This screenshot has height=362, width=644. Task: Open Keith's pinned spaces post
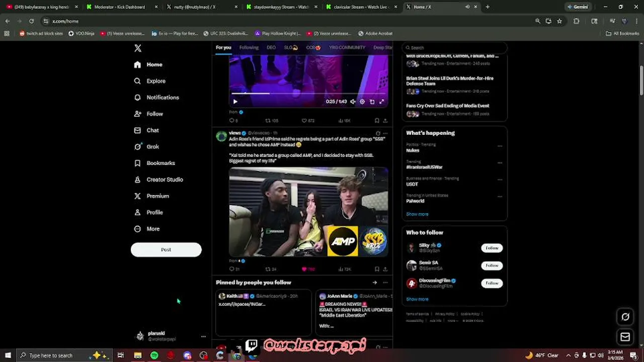point(263,312)
